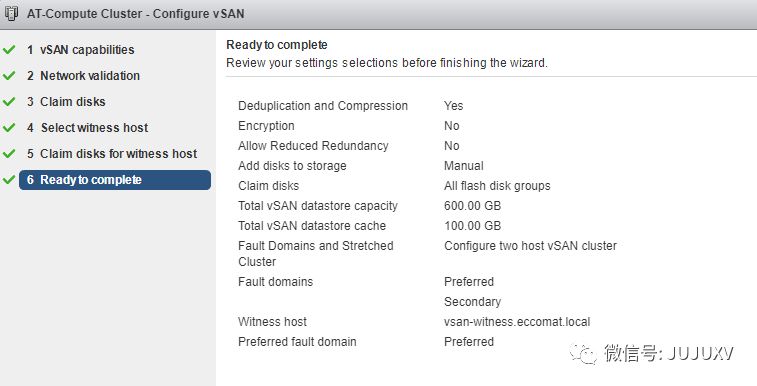Image resolution: width=757 pixels, height=386 pixels.
Task: Click the Total vSAN datastore capacity value
Action: coord(473,206)
